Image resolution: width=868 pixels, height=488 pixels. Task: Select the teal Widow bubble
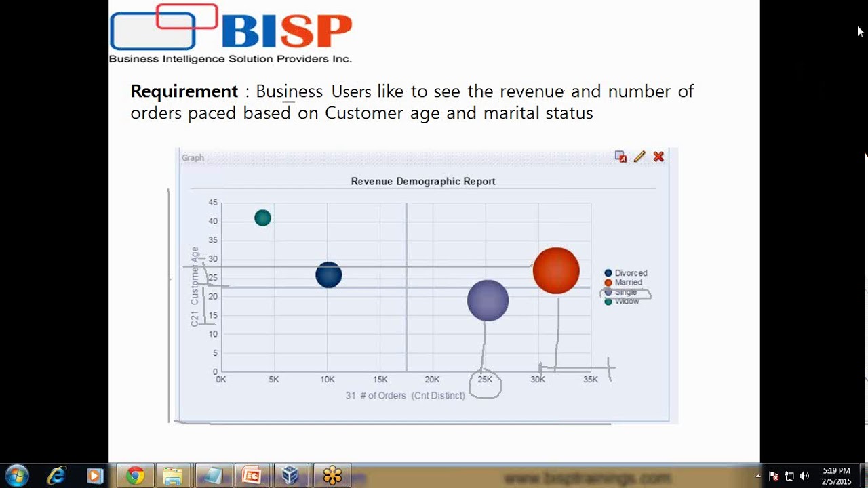262,218
